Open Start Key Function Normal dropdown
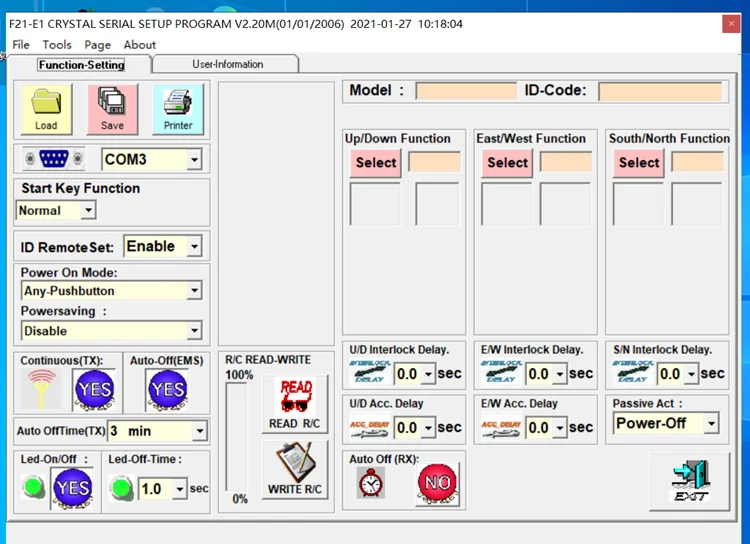 point(88,211)
